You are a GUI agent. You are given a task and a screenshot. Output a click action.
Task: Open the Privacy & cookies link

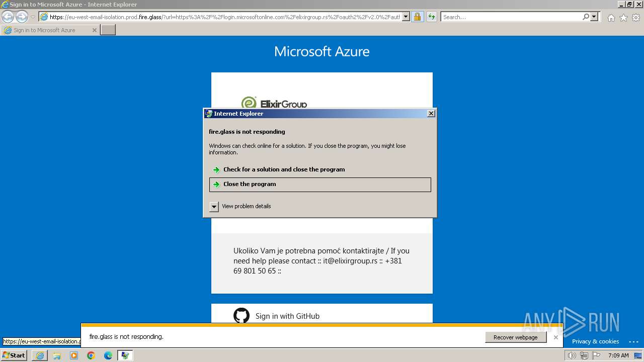[x=595, y=341]
